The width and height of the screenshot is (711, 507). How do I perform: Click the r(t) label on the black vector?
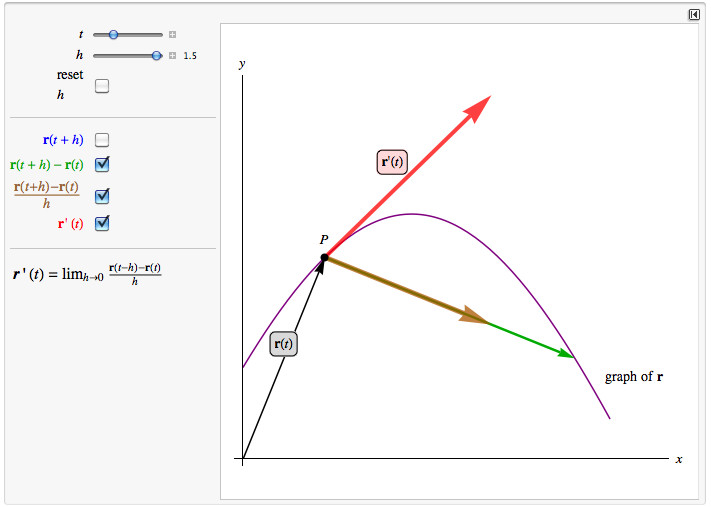point(283,344)
